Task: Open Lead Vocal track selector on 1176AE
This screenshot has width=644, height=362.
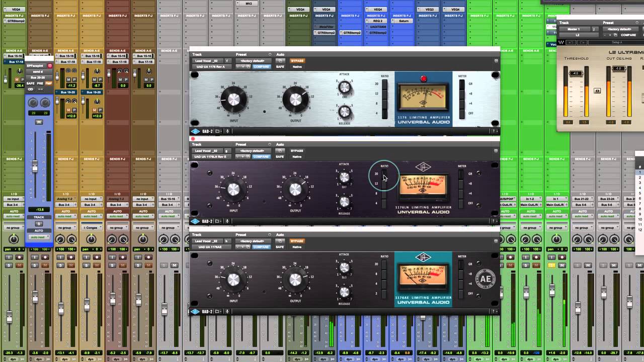Action: pyautogui.click(x=207, y=241)
